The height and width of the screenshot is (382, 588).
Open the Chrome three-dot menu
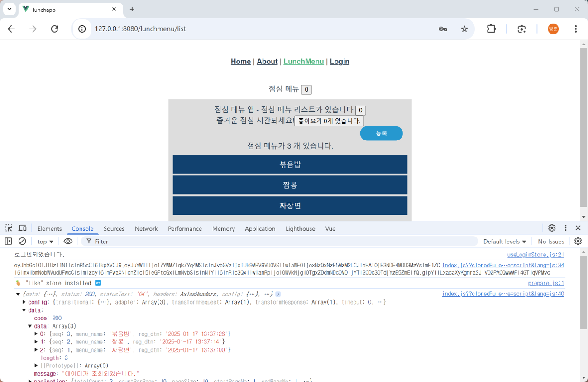[x=576, y=29]
